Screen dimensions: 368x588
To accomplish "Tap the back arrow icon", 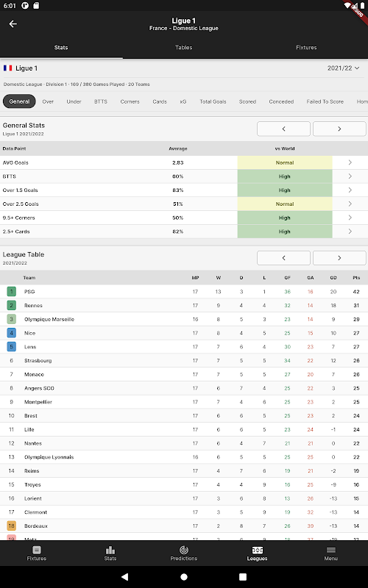I will point(13,24).
